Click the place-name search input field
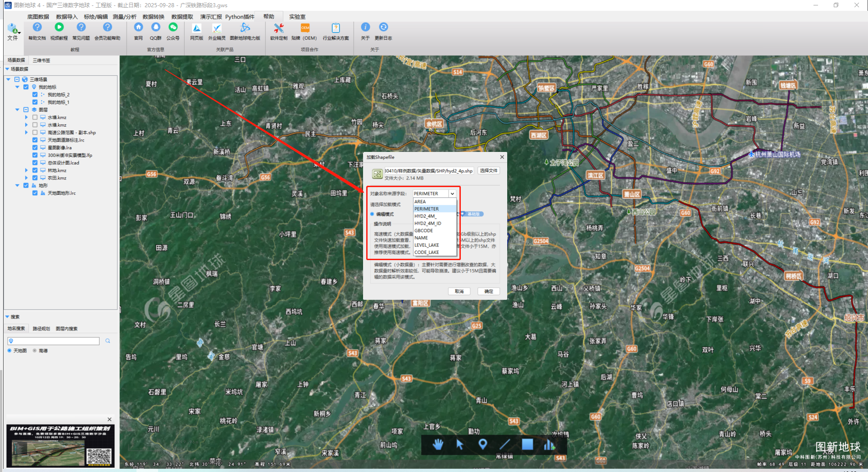 pos(53,341)
